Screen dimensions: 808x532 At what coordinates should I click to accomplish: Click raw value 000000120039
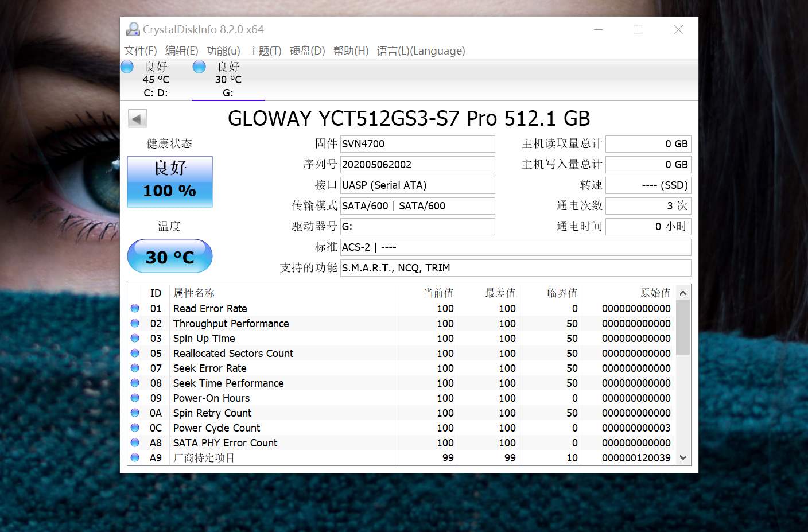tap(636, 457)
